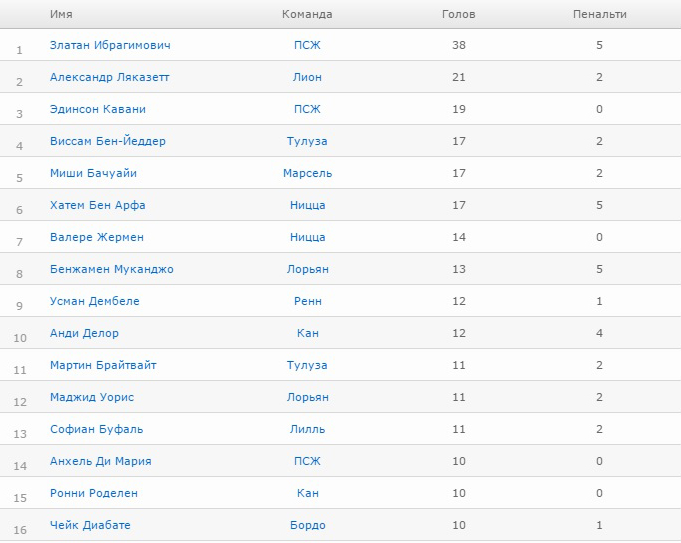Open Лион team link
Viewport: 681px width, 543px height.
(x=307, y=77)
